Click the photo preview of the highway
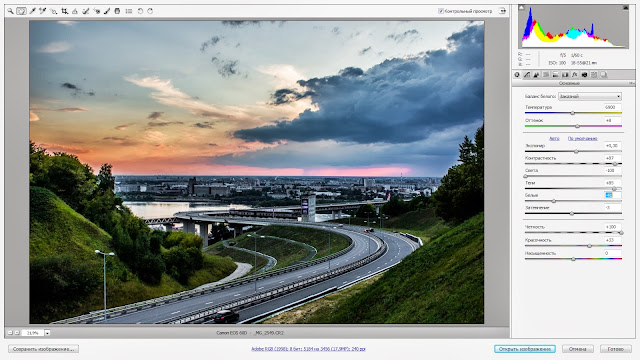640x360 pixels. pyautogui.click(x=256, y=172)
